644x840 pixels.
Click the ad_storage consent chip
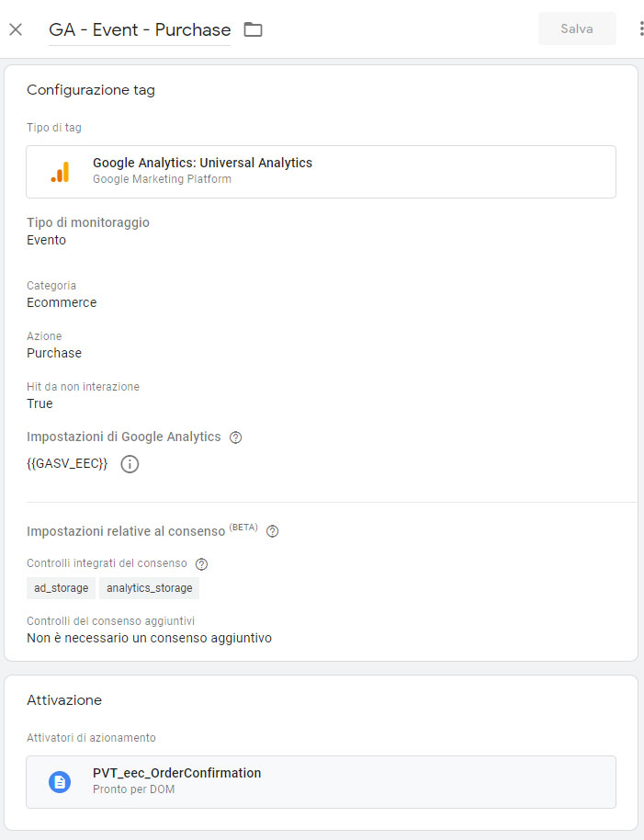point(61,587)
